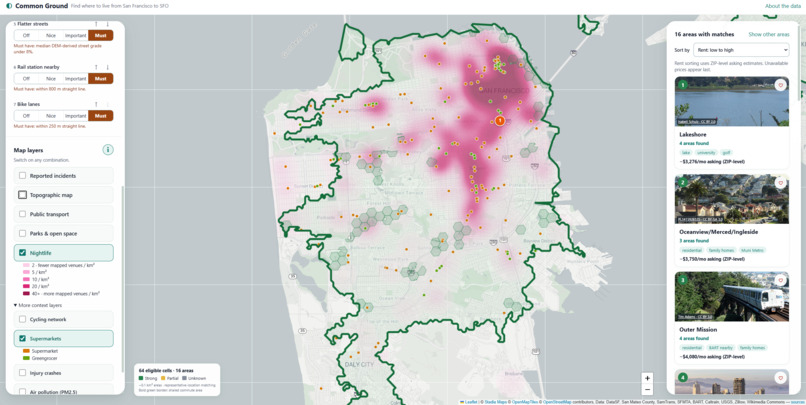Set Bike lanes to Important

pos(76,116)
